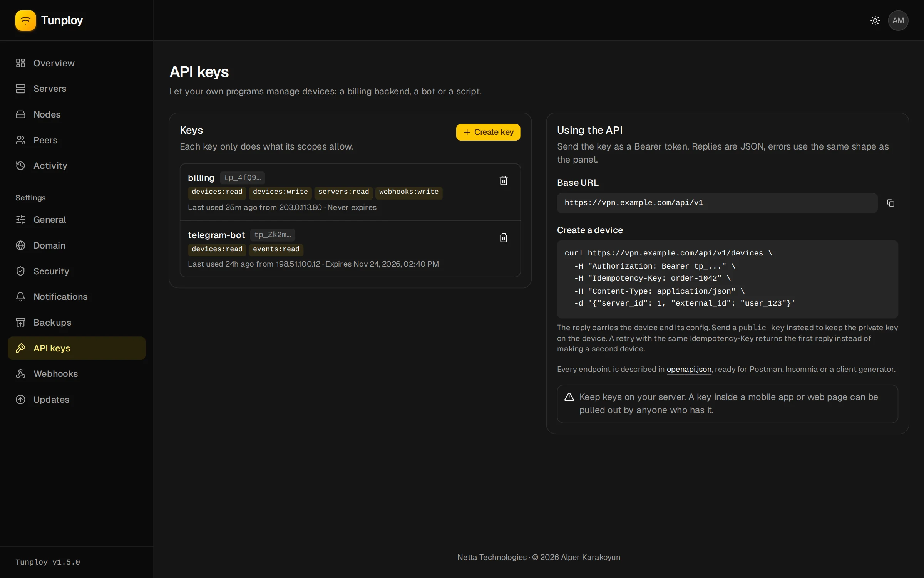Screen dimensions: 924x578
Task: Select API keys in the sidebar
Action: click(77, 348)
